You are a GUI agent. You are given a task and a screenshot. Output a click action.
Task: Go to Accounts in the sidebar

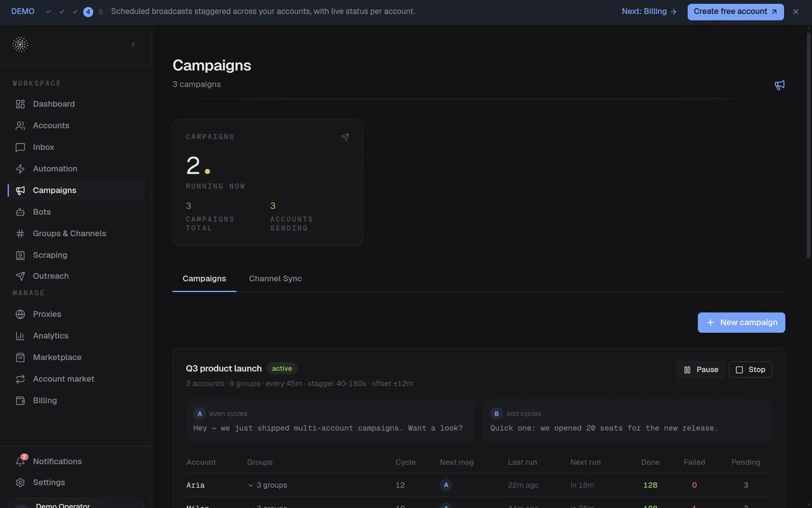(76, 126)
